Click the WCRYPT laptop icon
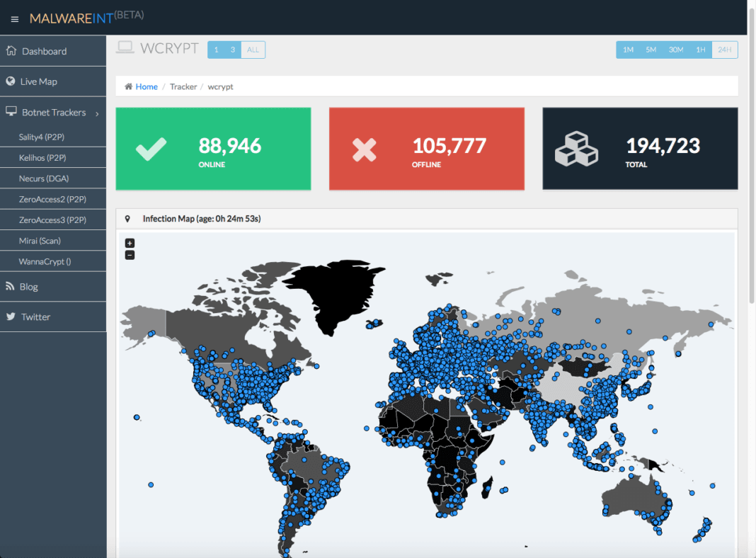This screenshot has width=756, height=558. (125, 47)
